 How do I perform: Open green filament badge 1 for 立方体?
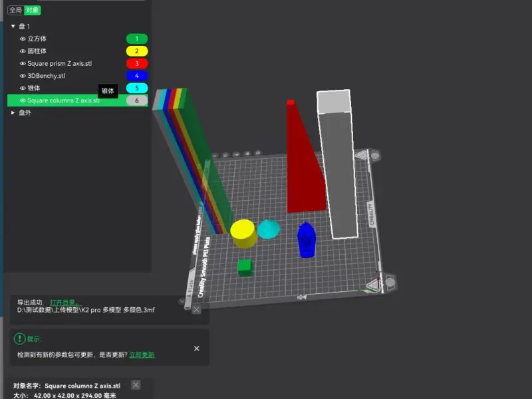137,39
